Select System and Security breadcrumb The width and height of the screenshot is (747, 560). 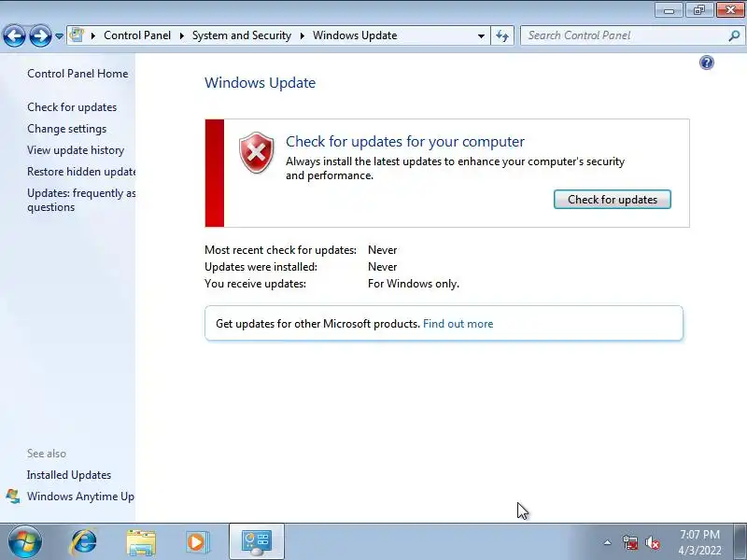click(x=242, y=35)
